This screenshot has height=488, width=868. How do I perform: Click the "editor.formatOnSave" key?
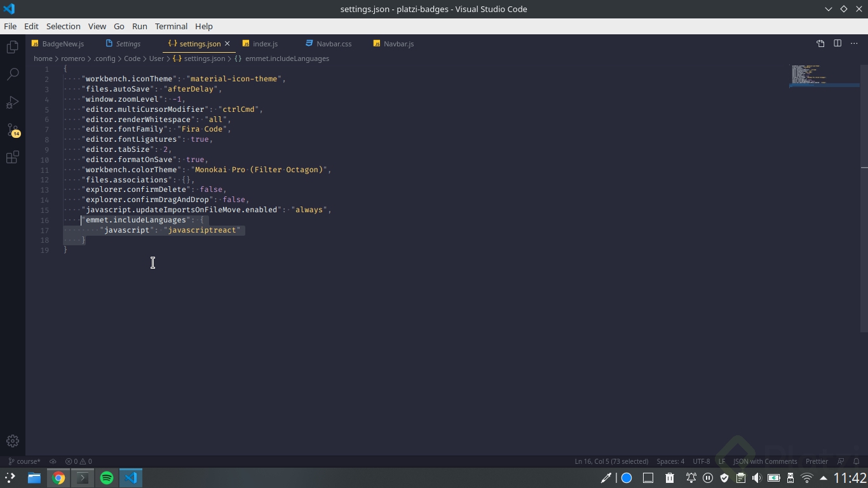(130, 159)
